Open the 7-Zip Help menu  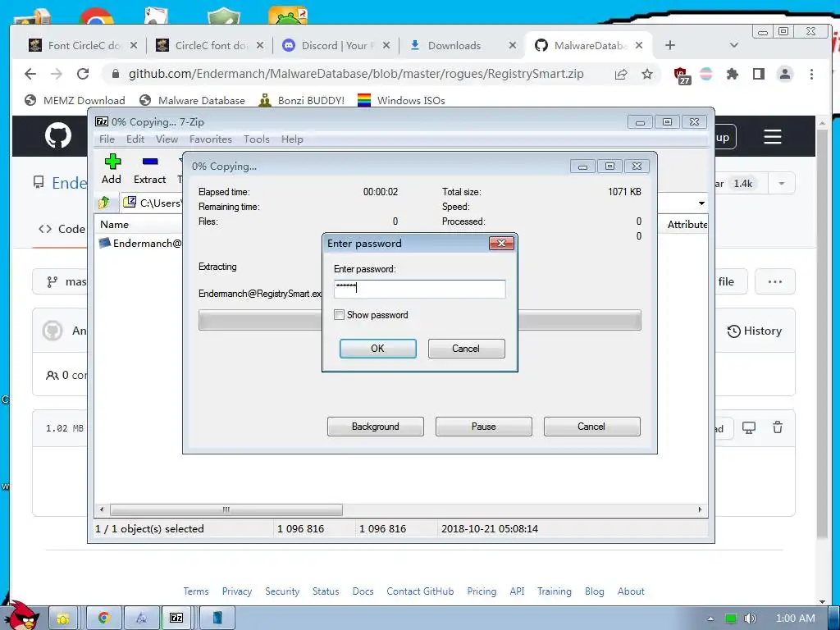(292, 139)
